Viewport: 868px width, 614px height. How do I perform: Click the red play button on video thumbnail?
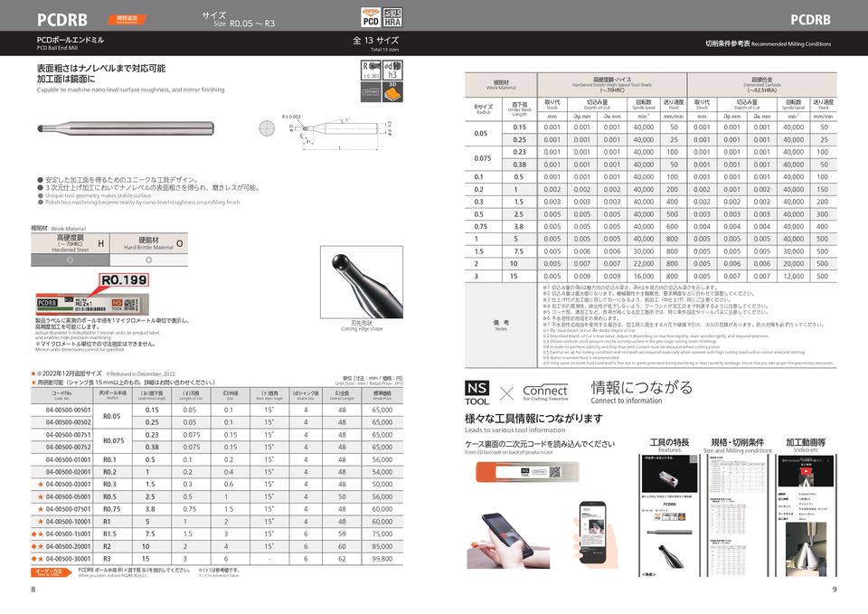pyautogui.click(x=806, y=471)
